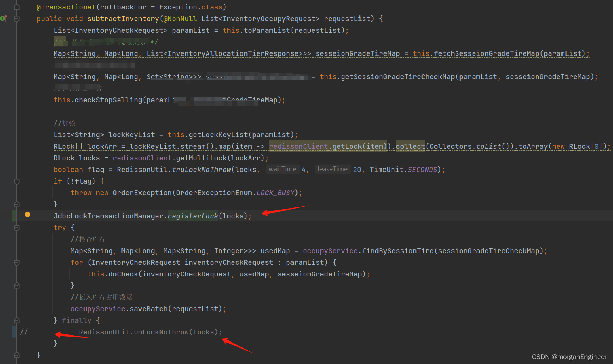Screen dimensions: 613x364
Task: Click the JdbcLockTransactionManager class name
Action: [x=108, y=216]
